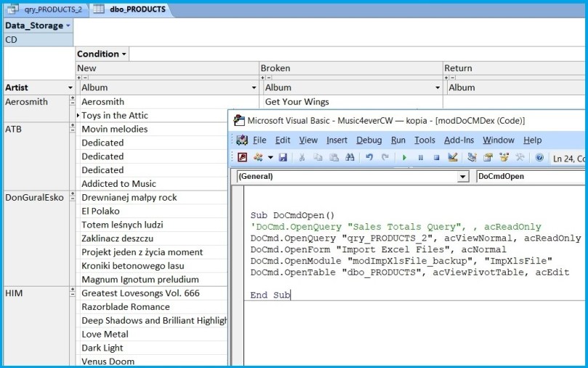Open Project Explorer from toolbar icon
This screenshot has width=588, height=368.
(472, 157)
